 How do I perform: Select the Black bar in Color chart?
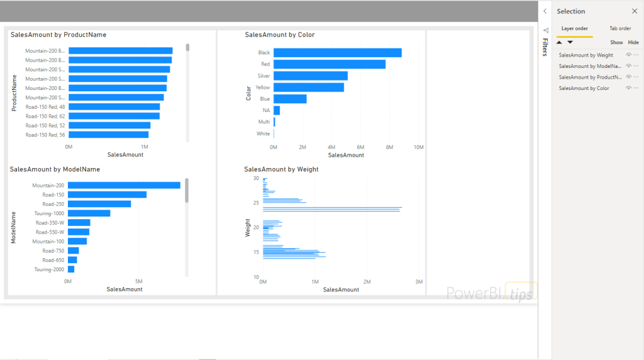(337, 53)
